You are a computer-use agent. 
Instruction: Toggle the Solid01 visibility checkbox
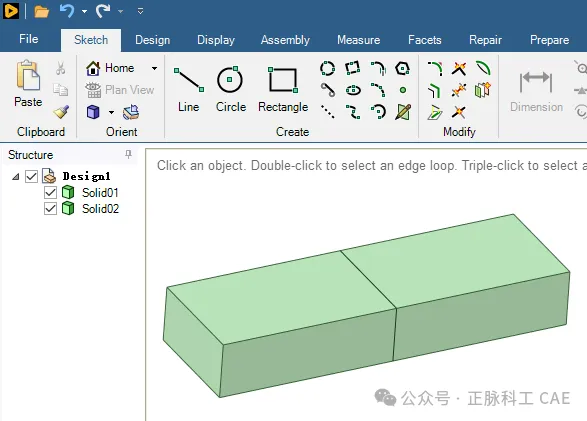coord(50,192)
